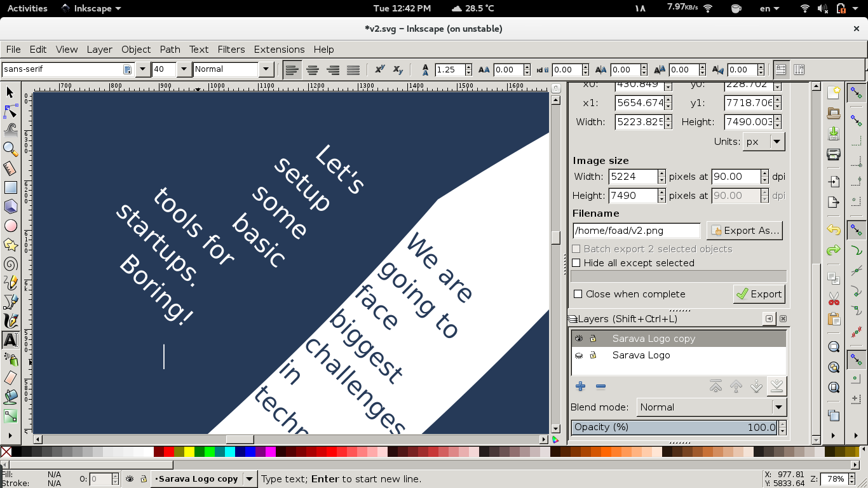The image size is (868, 488).
Task: Select the Spray tool
Action: pyautogui.click(x=10, y=360)
